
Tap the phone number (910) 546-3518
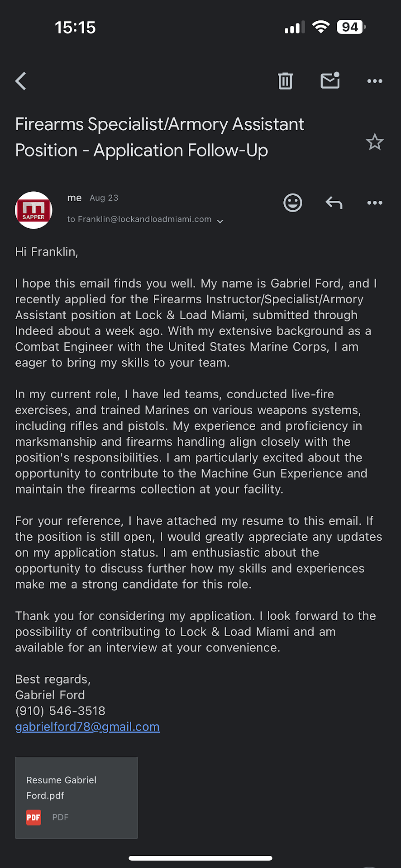pos(60,711)
